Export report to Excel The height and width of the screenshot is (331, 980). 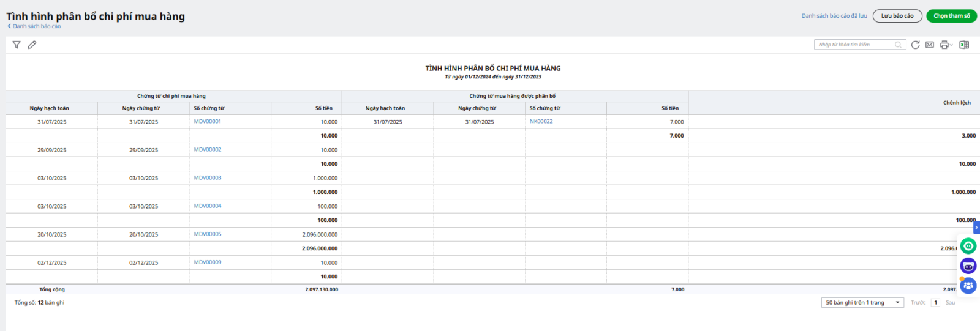[x=964, y=45]
